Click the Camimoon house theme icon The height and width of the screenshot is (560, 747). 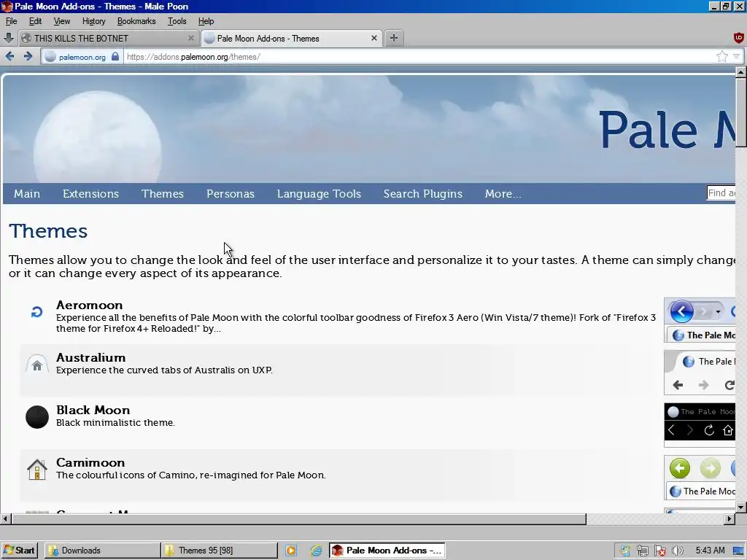point(37,470)
